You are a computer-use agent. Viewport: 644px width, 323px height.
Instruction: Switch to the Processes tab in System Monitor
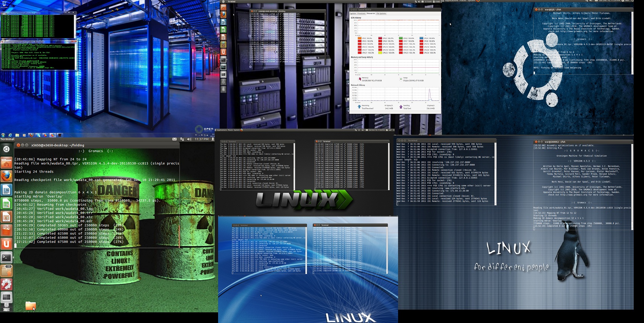(x=361, y=13)
